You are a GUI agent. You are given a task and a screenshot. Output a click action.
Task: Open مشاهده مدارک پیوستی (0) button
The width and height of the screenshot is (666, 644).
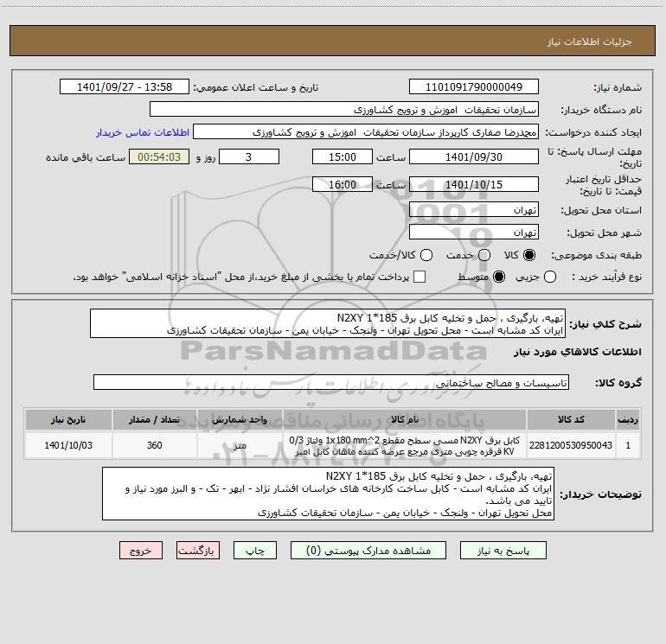pyautogui.click(x=368, y=551)
